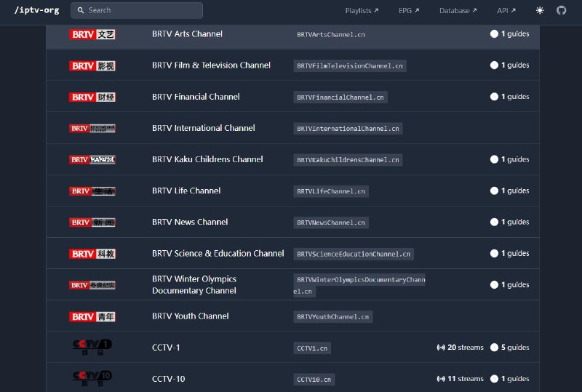Click BRTV Youth Channel logo
The height and width of the screenshot is (392, 582).
[92, 316]
